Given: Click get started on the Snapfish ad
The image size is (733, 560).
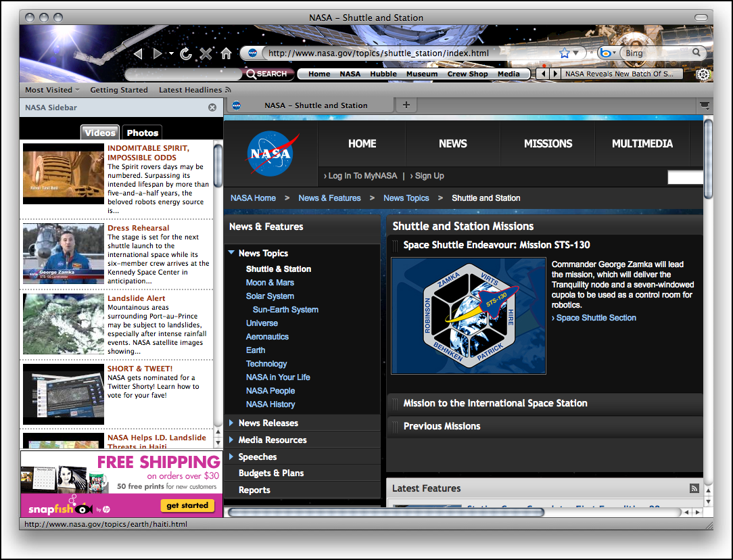Looking at the screenshot, I should (187, 505).
